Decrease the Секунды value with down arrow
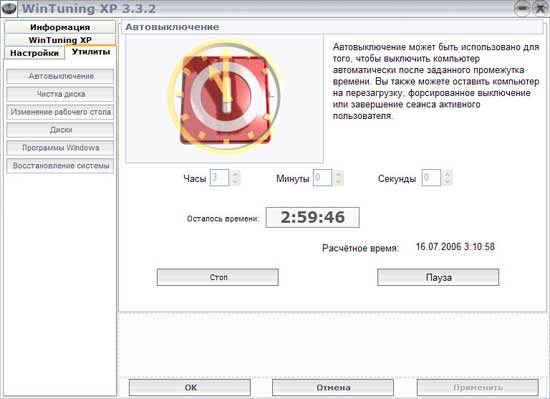This screenshot has width=550, height=399. point(448,182)
